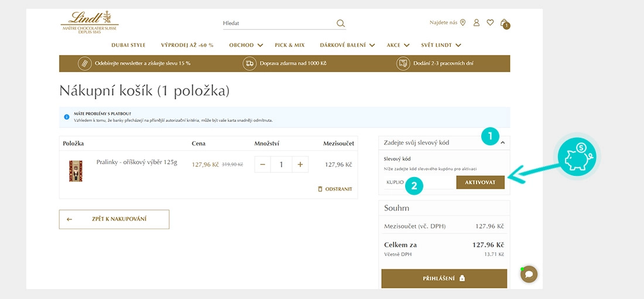This screenshot has width=644, height=299.
Task: Click the quantity value field
Action: click(x=282, y=165)
